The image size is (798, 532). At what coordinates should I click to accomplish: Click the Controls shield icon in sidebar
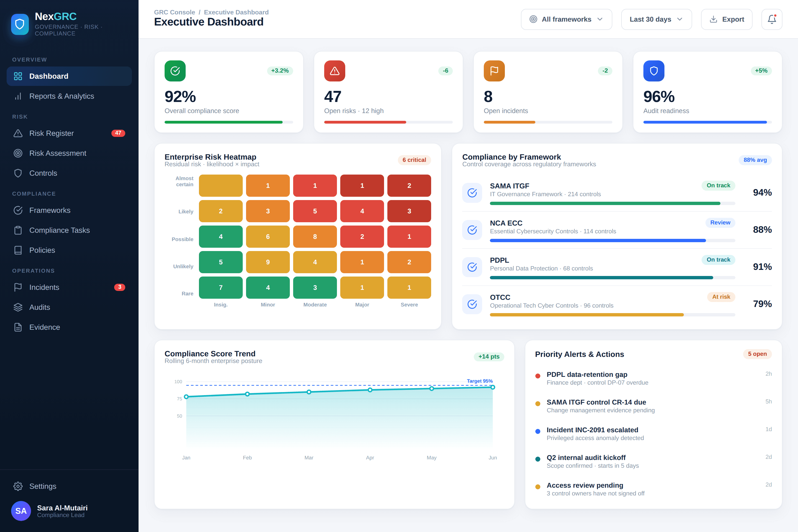point(18,173)
